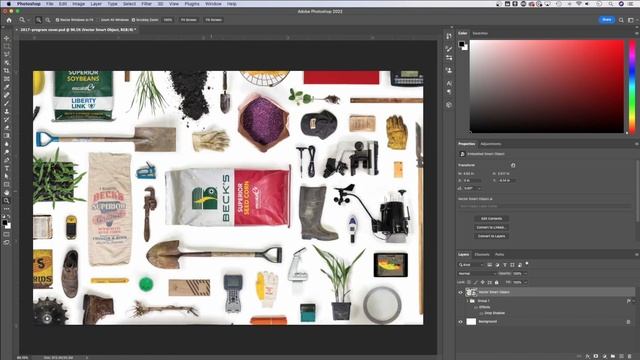Screen dimensions: 640x360
Task: Select the History Brush tool
Action: click(x=7, y=120)
